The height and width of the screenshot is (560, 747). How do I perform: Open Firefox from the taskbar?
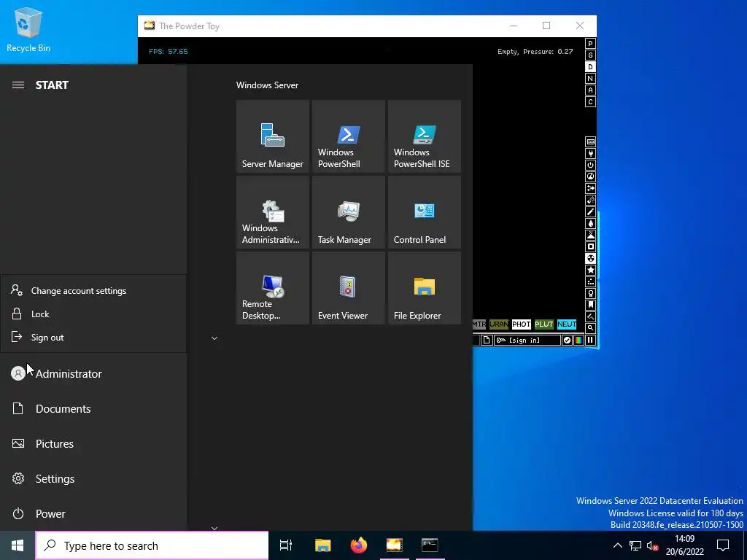(x=359, y=545)
